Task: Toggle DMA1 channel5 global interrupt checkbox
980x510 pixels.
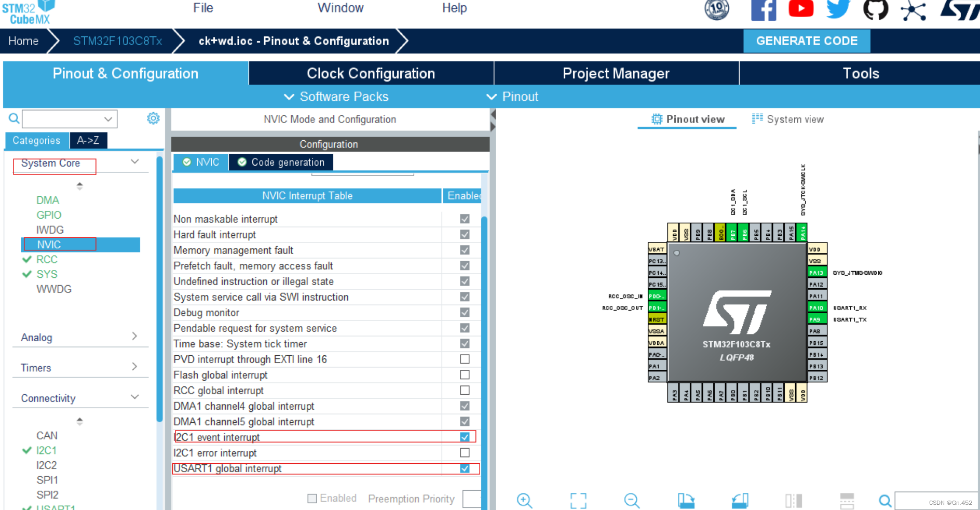Action: click(x=465, y=421)
